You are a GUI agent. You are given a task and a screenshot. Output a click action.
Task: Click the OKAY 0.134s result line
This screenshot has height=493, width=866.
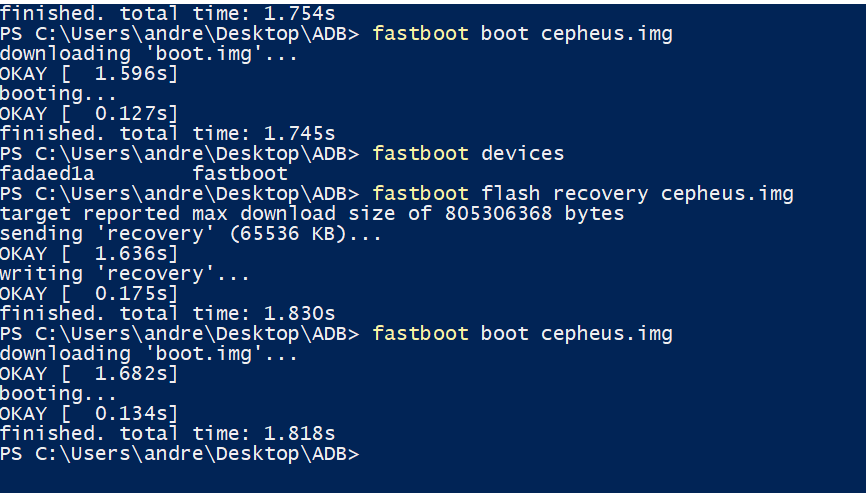(89, 414)
